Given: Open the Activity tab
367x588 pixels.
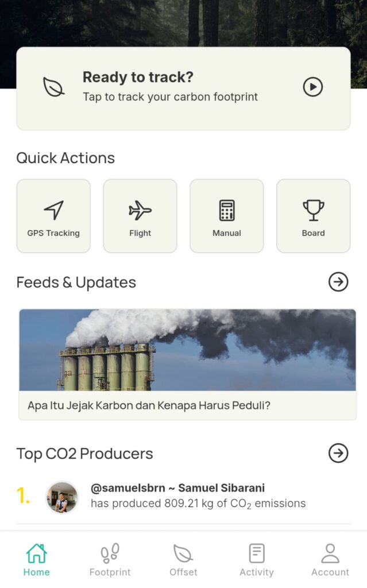Looking at the screenshot, I should pos(257,560).
